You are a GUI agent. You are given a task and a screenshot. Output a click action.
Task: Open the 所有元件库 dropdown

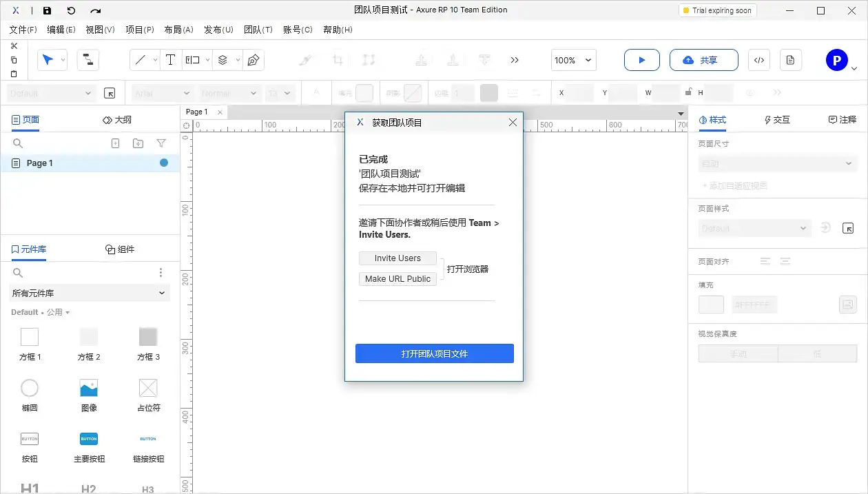pyautogui.click(x=89, y=292)
